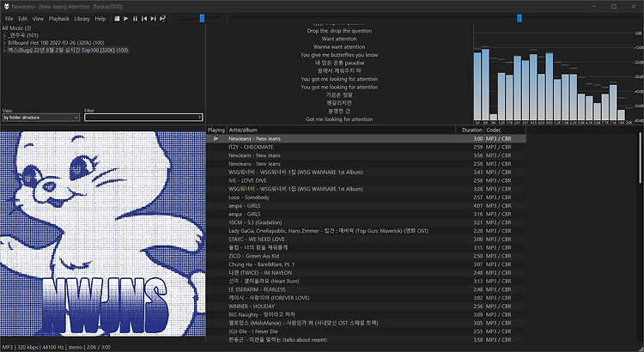Open the File menu
This screenshot has width=644, height=352.
click(9, 19)
